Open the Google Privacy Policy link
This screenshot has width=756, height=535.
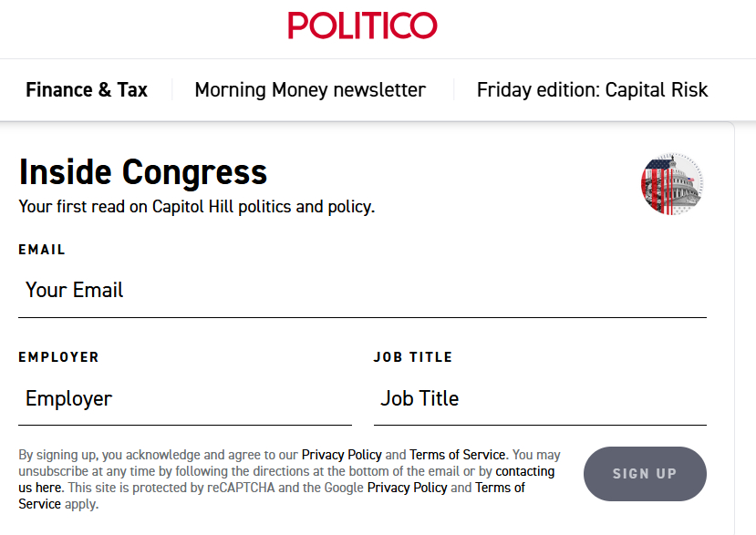coord(407,488)
